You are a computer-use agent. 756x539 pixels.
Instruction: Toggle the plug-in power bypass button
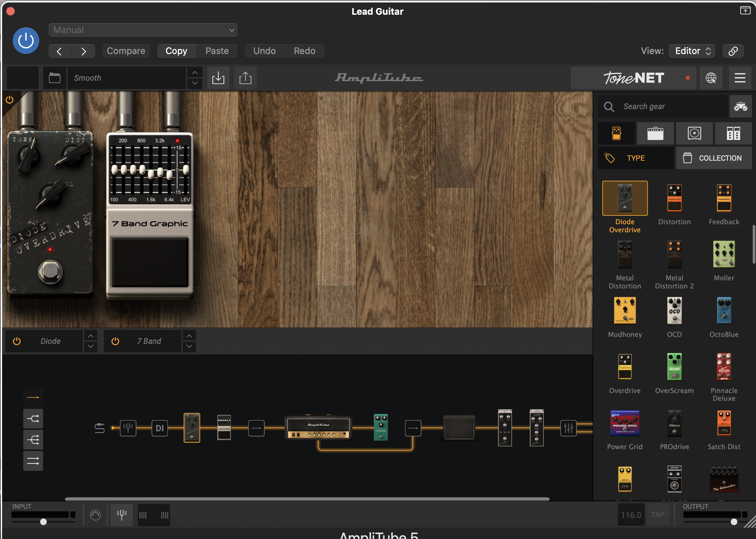pos(26,41)
